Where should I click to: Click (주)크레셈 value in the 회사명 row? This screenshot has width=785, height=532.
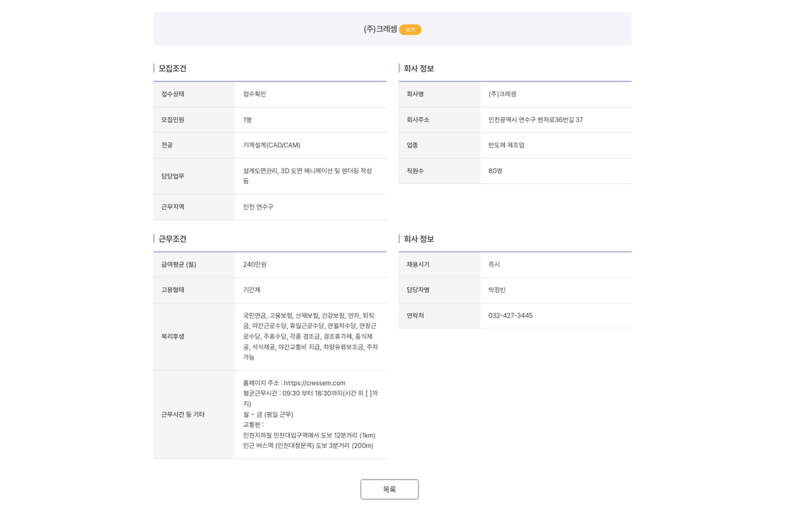click(502, 94)
